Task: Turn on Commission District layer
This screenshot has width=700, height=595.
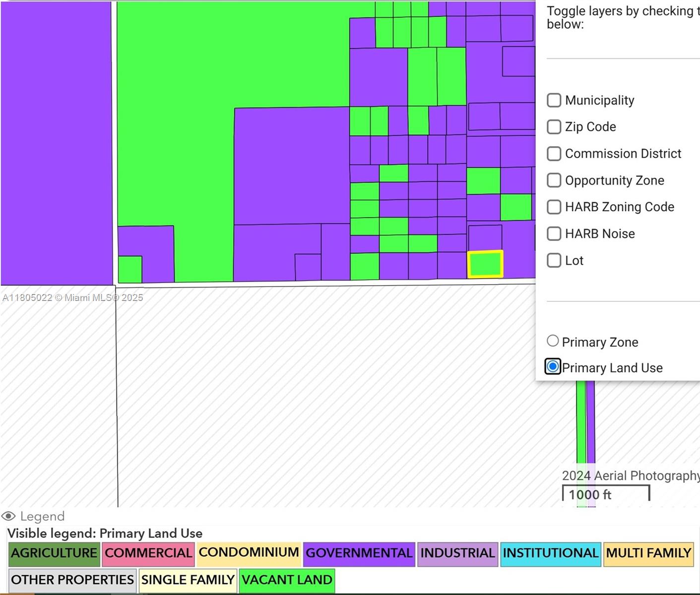Action: (554, 154)
